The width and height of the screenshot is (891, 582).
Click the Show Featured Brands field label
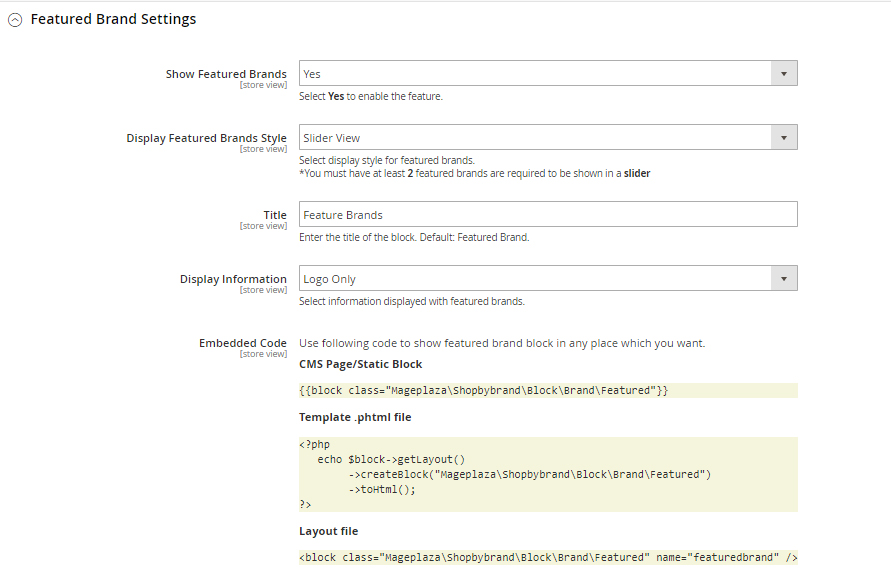point(226,74)
